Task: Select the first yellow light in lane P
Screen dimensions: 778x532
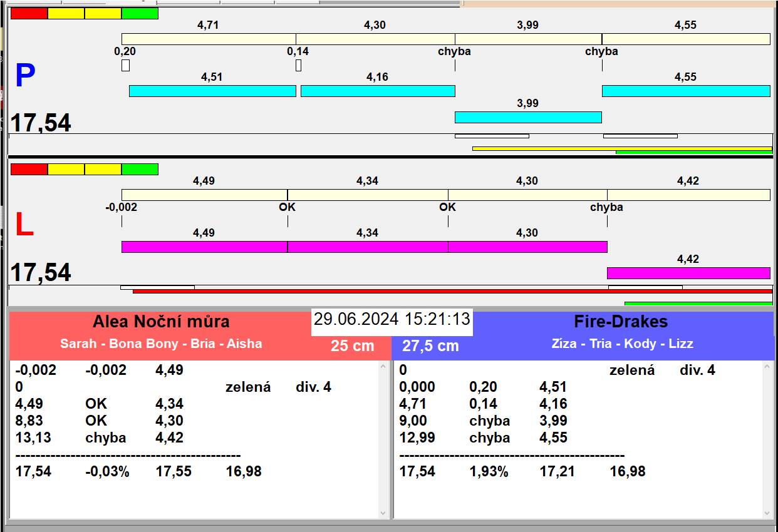Action: 66,13
